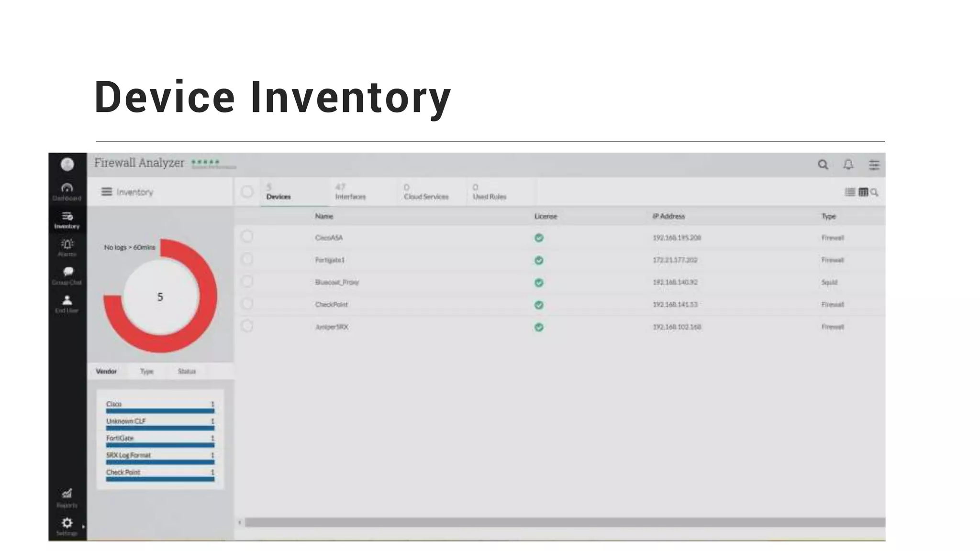Select the CheckPoint row checkbox
This screenshot has width=980, height=551.
click(x=247, y=304)
